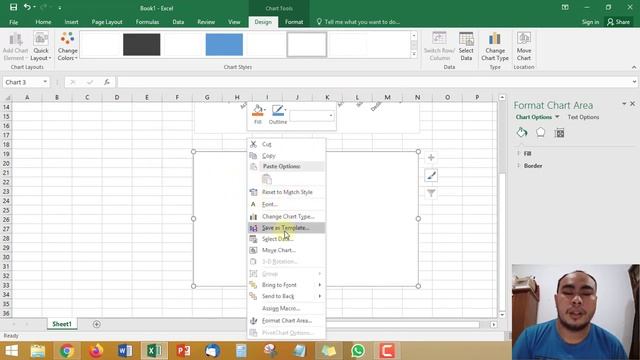Switch to the Page Layout tab
Viewport: 640px width, 360px height.
(107, 22)
